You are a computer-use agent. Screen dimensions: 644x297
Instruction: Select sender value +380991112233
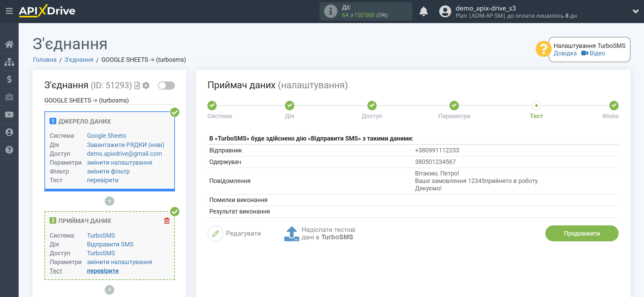coord(437,150)
